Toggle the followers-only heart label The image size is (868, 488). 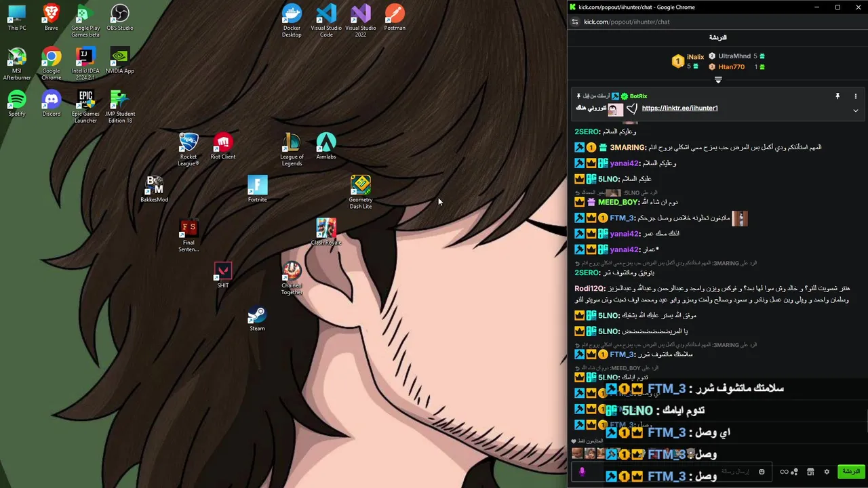coord(588,441)
